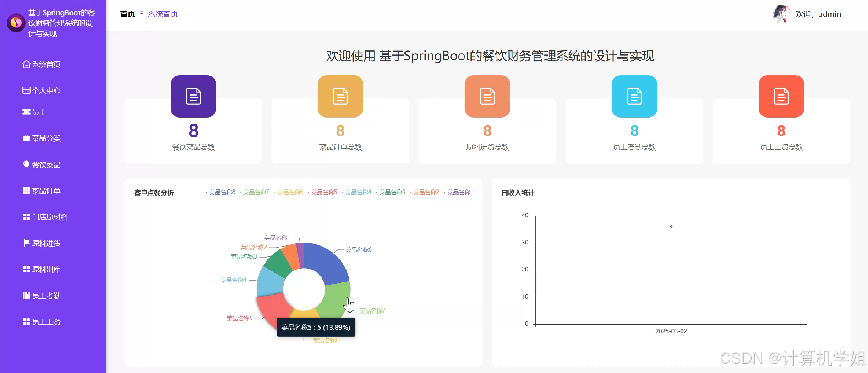Image resolution: width=868 pixels, height=373 pixels.
Task: Toggle legend entry 菜品名称8
Action: coord(220,192)
